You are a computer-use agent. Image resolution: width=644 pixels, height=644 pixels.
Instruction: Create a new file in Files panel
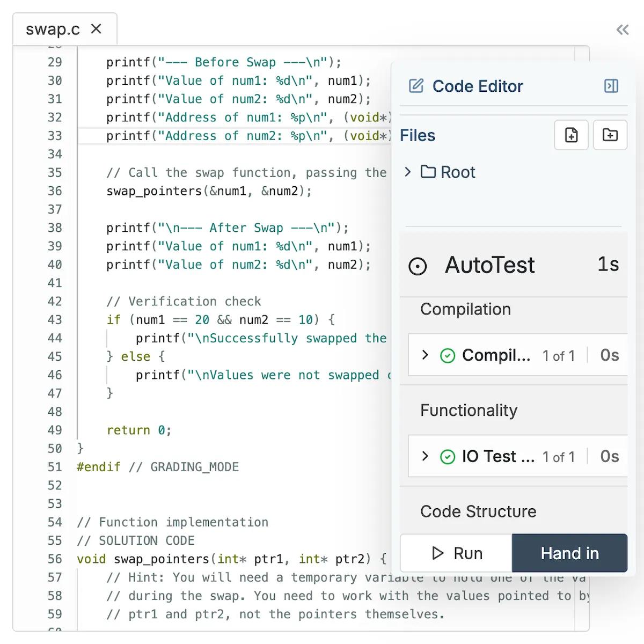point(571,135)
